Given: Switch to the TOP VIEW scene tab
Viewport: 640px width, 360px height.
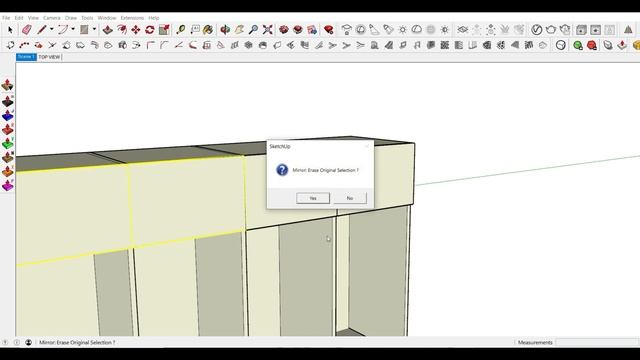Looking at the screenshot, I should (49, 57).
